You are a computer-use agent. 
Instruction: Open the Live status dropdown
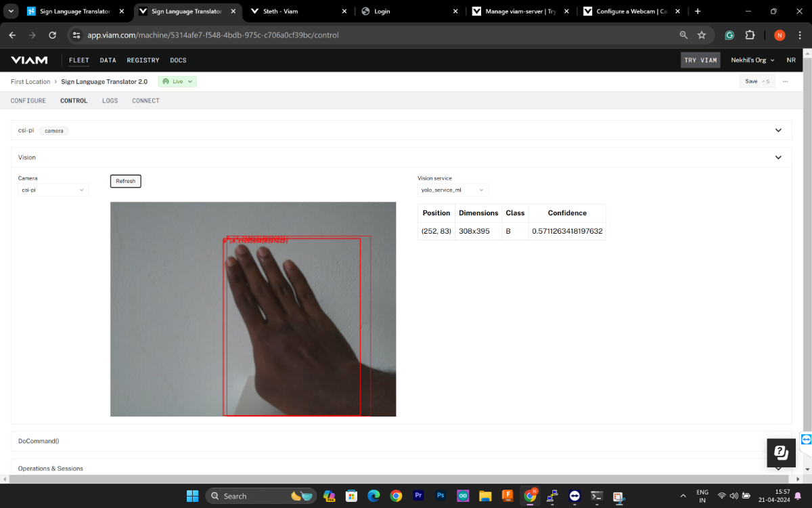(x=178, y=81)
